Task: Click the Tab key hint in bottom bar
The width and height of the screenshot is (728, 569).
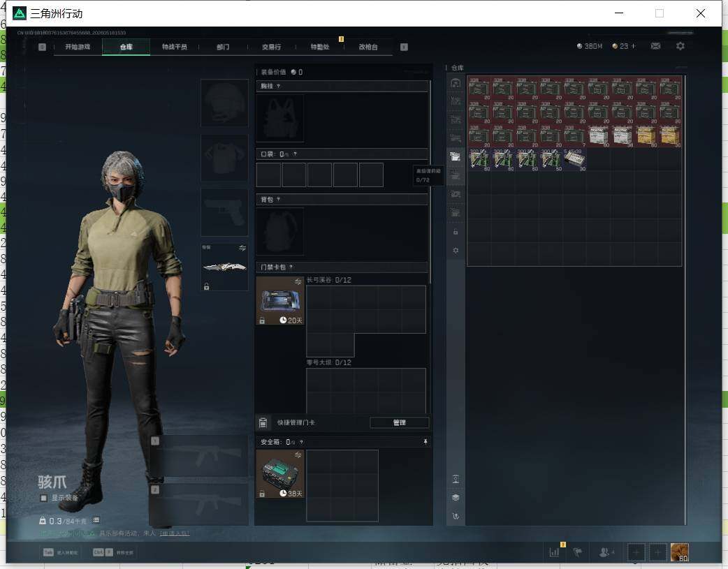Action: (48, 552)
